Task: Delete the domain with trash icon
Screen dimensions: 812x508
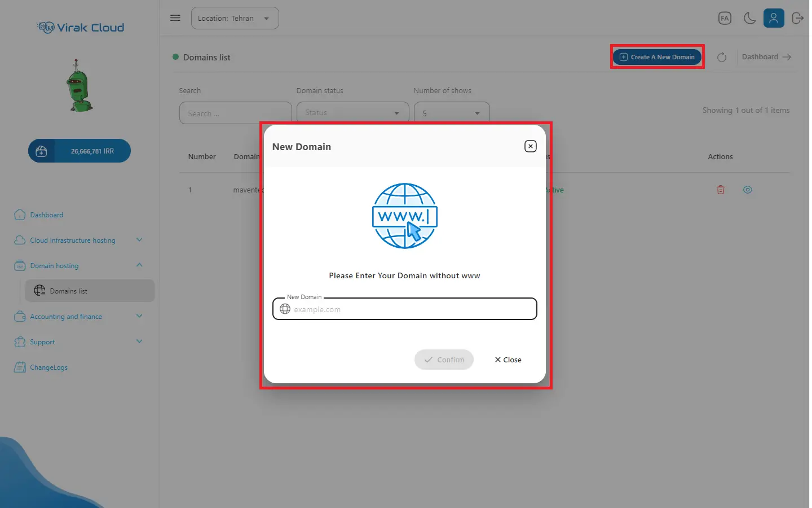Action: click(721, 190)
